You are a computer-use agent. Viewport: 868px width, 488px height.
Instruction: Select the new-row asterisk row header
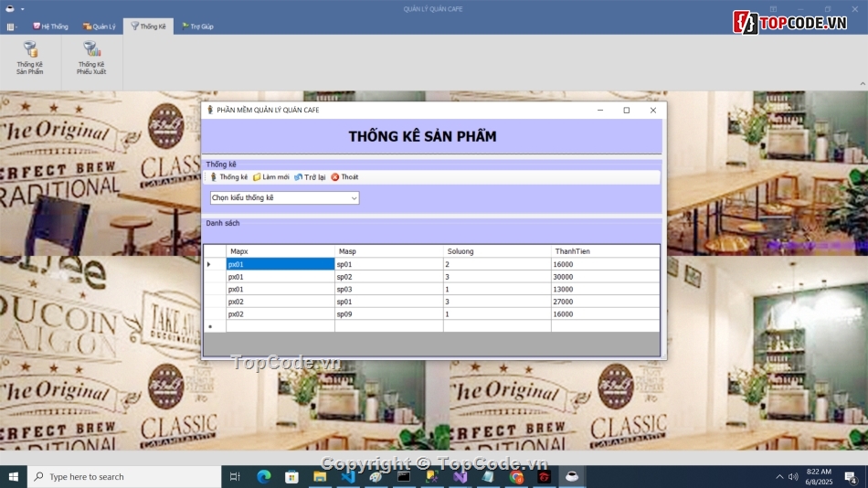pos(215,326)
